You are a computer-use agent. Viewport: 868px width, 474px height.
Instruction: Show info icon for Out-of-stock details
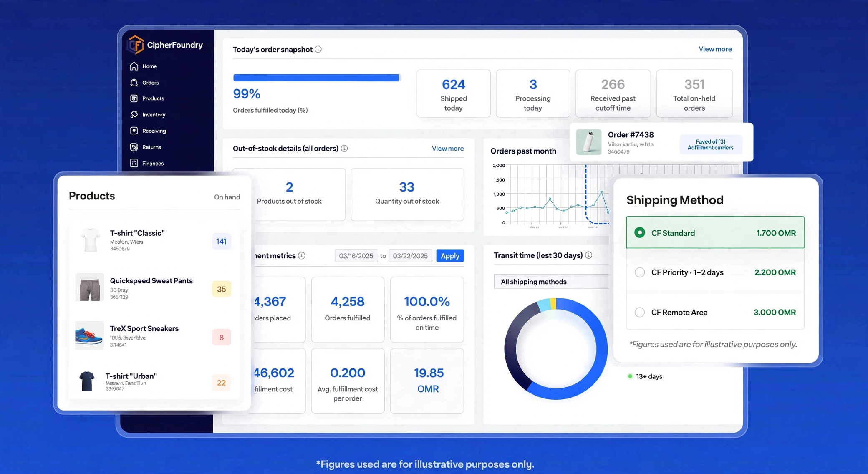pos(344,149)
